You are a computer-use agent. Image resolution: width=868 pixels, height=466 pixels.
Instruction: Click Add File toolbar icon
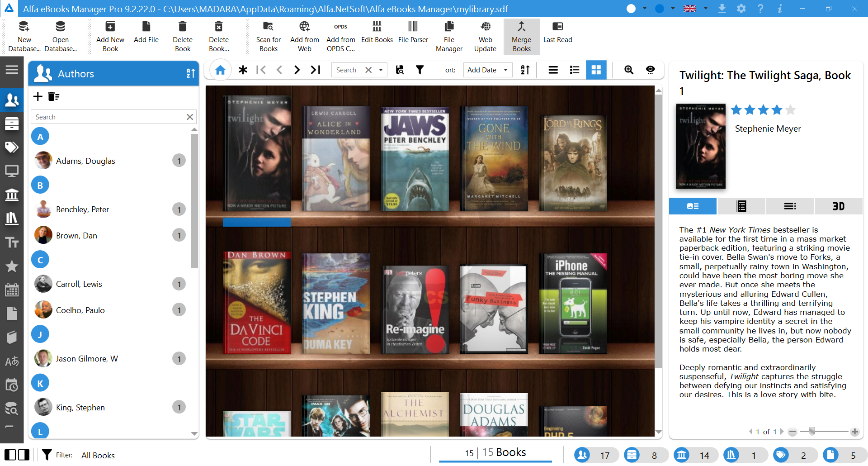(x=146, y=33)
